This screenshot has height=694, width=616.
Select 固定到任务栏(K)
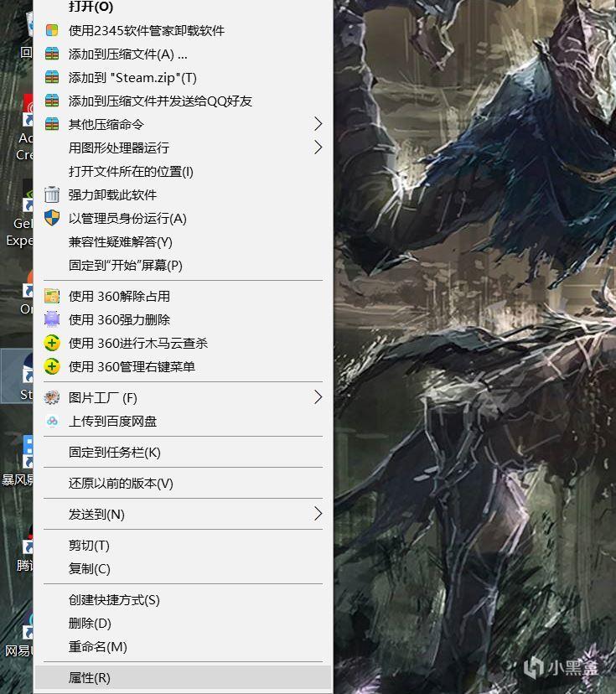(x=183, y=452)
